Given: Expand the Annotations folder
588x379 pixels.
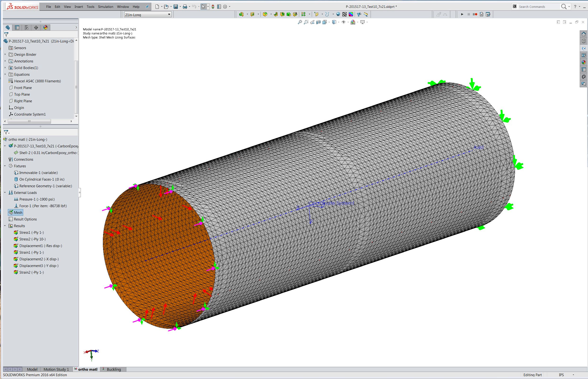Looking at the screenshot, I should (5, 61).
